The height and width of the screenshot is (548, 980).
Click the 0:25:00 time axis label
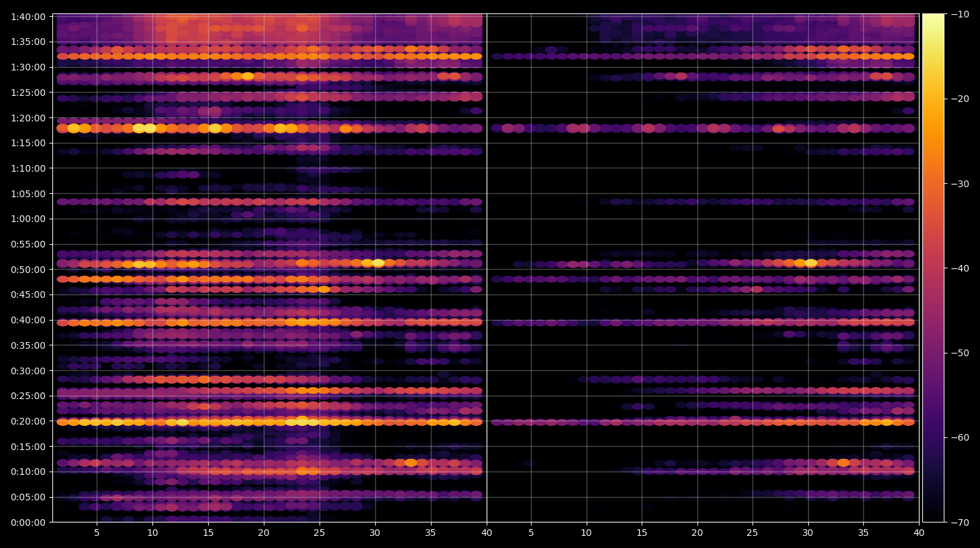tap(28, 396)
